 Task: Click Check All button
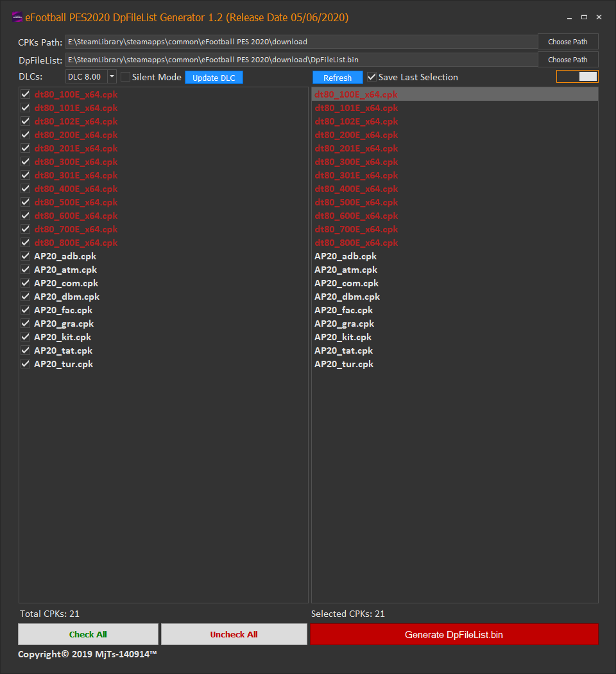pos(88,634)
